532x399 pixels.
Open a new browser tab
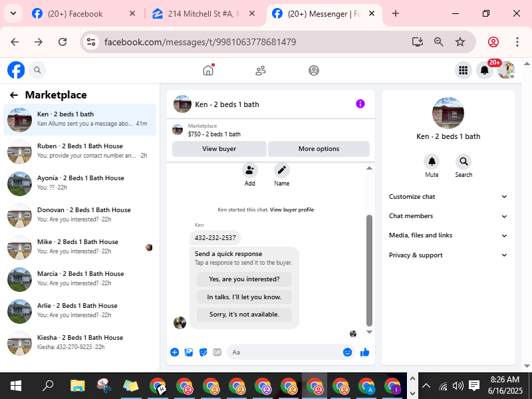395,13
